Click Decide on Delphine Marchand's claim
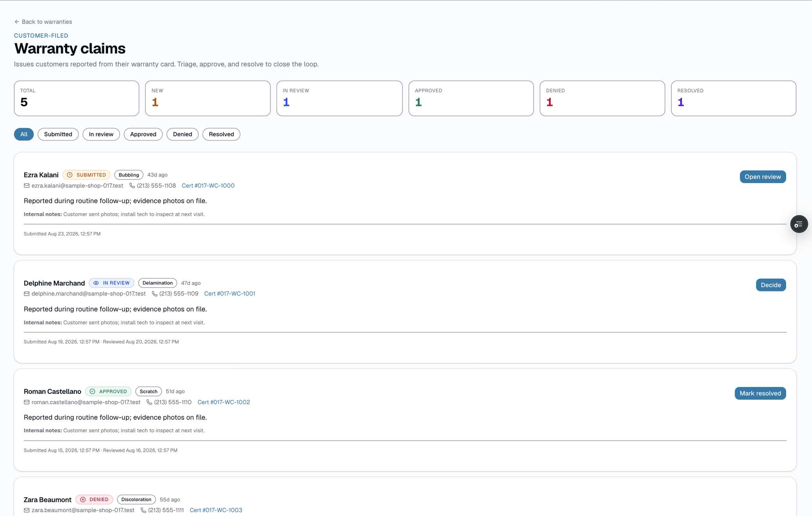Screen dimensions: 812x516 pos(771,285)
